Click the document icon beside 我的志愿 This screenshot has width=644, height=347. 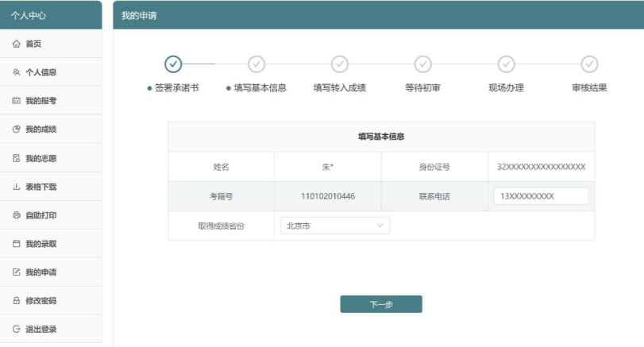point(17,158)
